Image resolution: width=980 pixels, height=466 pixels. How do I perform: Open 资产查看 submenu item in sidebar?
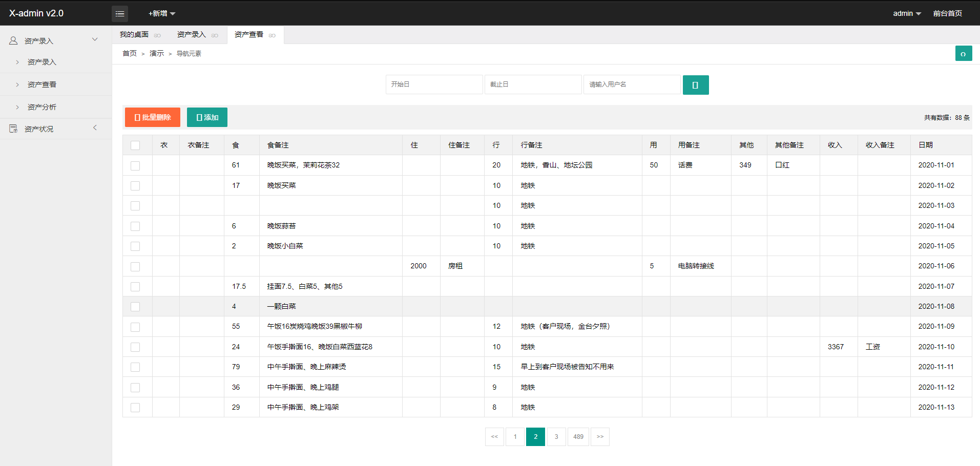(x=42, y=84)
